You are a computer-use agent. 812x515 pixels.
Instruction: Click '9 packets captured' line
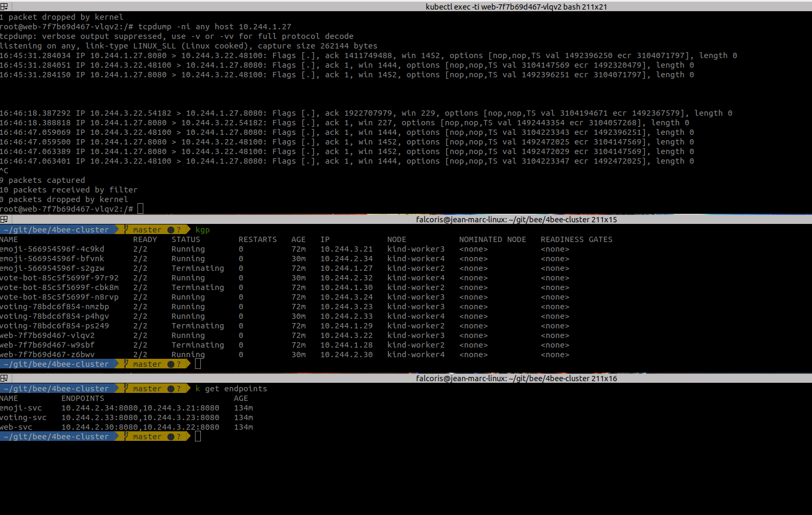click(43, 180)
